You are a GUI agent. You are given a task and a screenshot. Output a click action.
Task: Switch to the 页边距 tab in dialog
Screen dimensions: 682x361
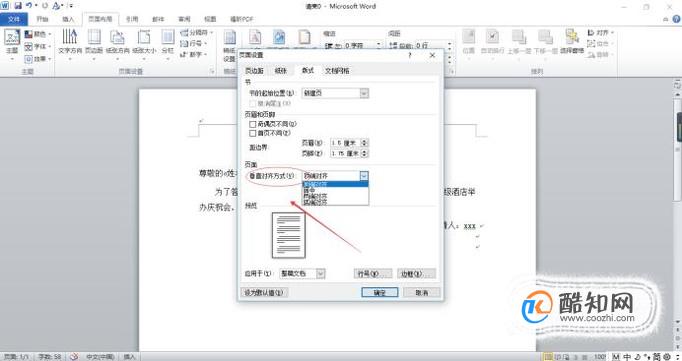254,70
